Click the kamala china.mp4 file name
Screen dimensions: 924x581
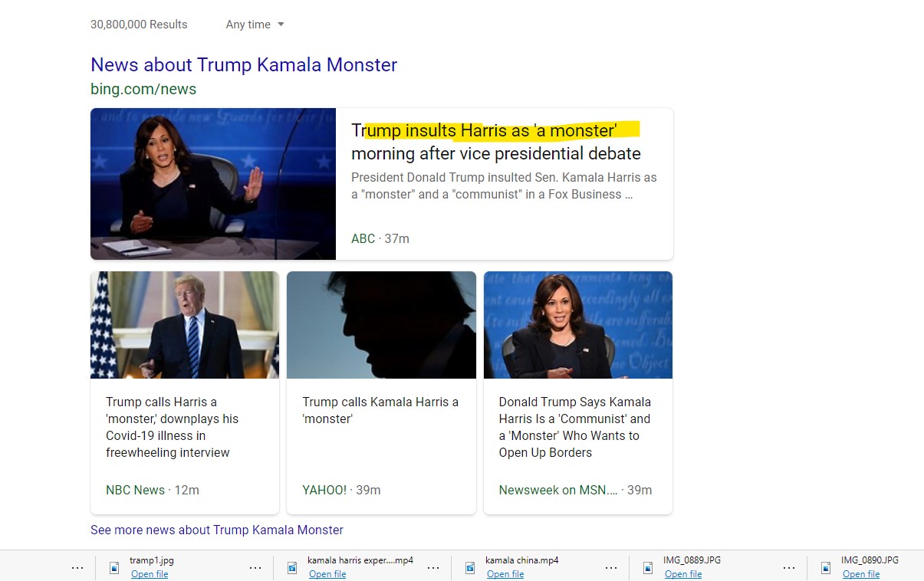pos(521,560)
